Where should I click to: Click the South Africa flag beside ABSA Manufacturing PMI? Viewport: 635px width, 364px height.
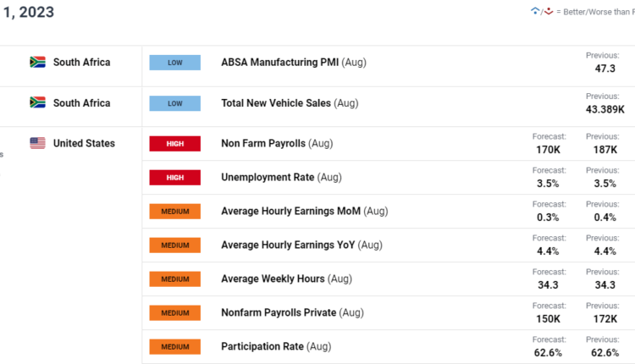tap(37, 63)
